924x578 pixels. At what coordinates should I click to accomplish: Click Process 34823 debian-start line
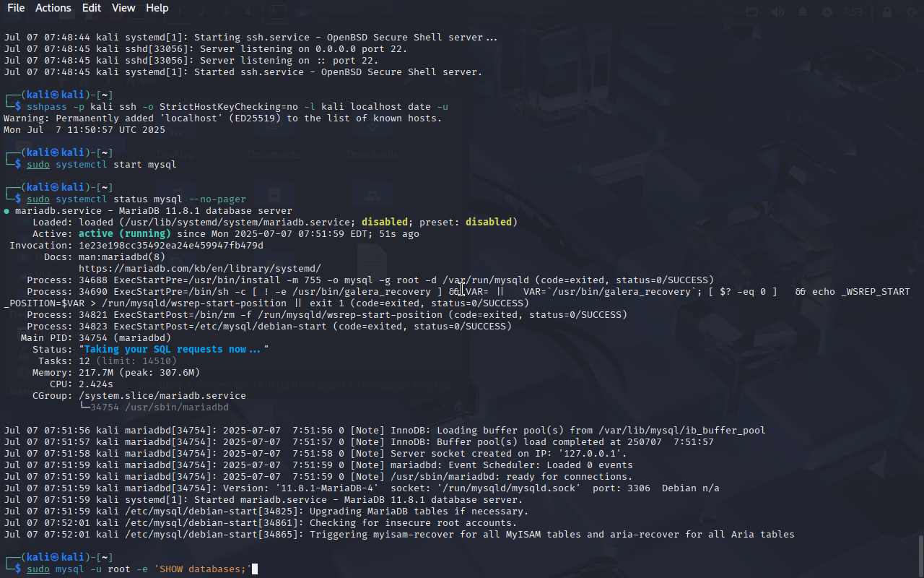click(269, 327)
